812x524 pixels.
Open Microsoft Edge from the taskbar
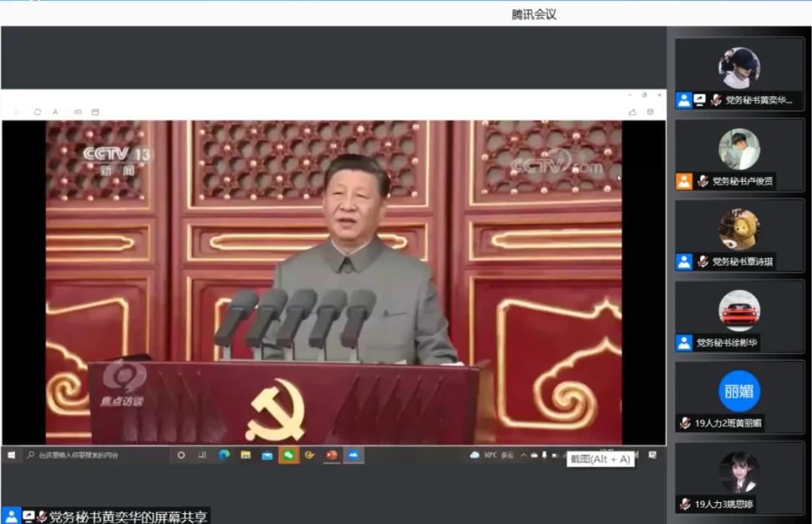(225, 454)
